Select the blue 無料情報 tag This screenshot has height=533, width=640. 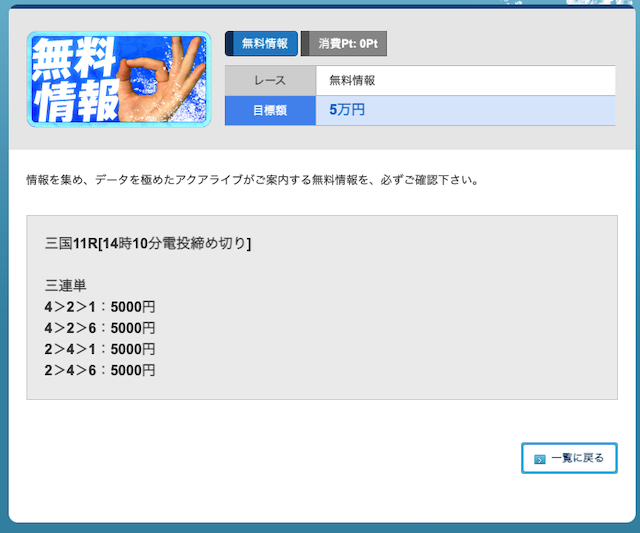tap(261, 43)
